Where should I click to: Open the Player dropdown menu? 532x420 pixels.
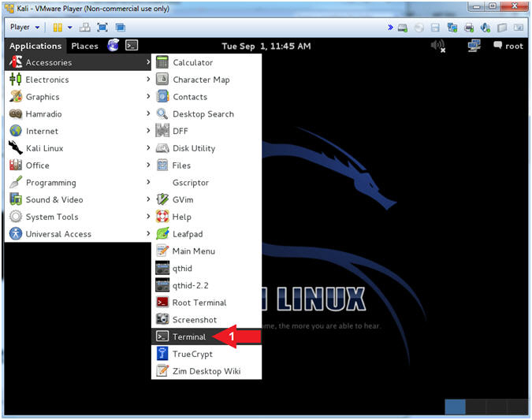pos(24,27)
